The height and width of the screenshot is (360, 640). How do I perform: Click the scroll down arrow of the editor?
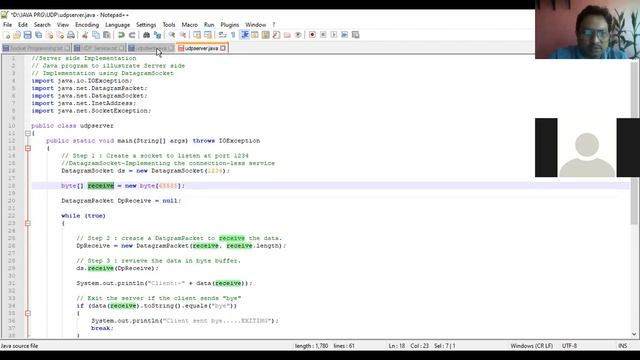tap(634, 334)
